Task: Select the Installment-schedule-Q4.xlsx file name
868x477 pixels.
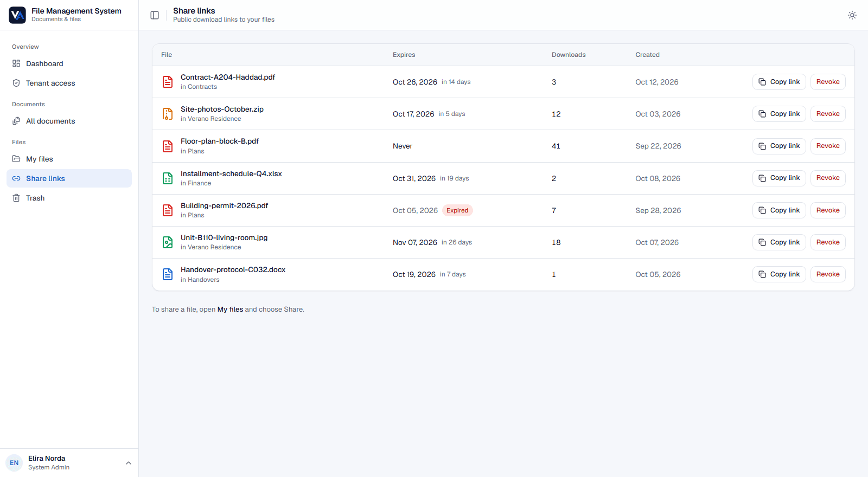Action: pos(231,173)
